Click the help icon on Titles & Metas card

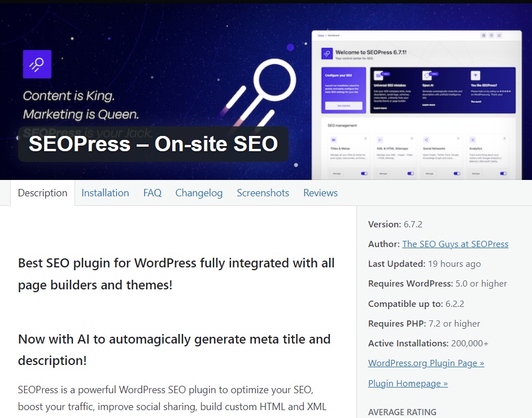(365, 138)
